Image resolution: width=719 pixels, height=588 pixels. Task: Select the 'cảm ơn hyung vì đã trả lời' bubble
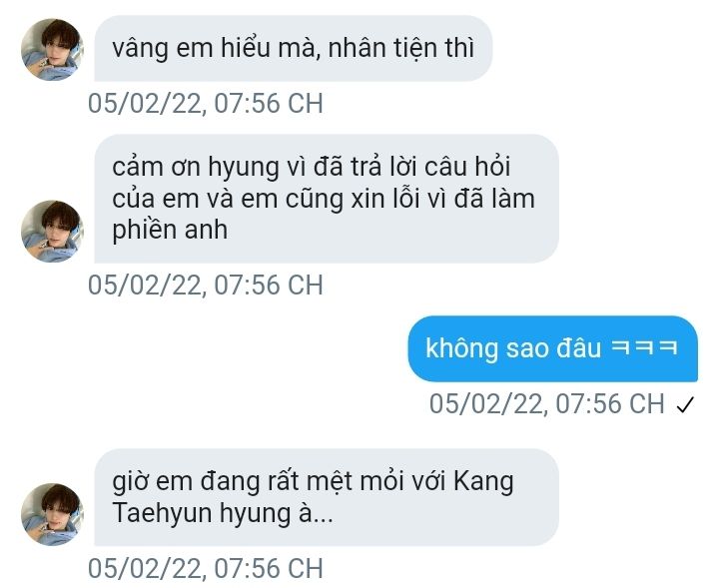tap(327, 199)
